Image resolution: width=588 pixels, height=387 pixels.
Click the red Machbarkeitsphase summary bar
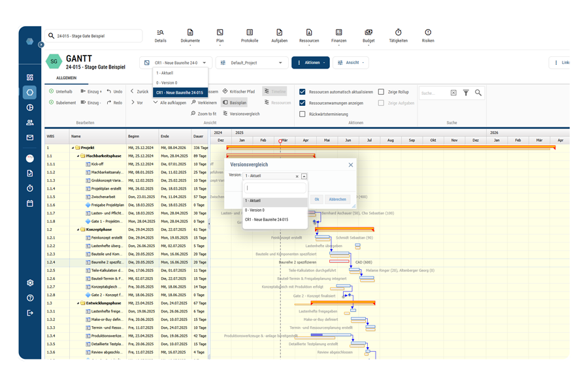pyautogui.click(x=271, y=156)
